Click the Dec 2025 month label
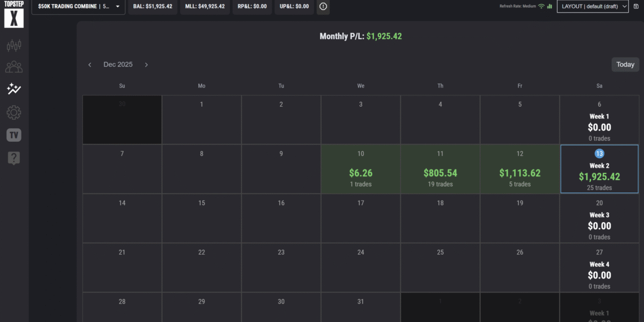This screenshot has width=644, height=322. 118,64
